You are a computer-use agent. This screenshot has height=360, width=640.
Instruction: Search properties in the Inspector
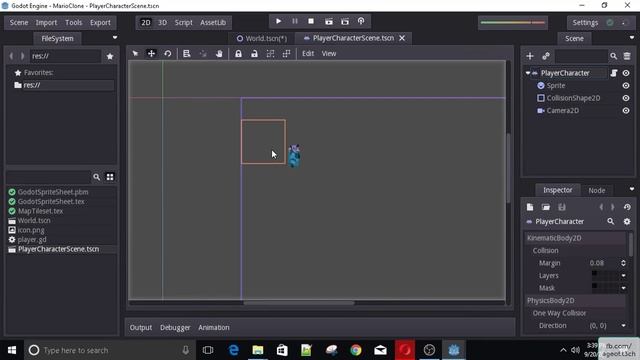click(x=611, y=221)
